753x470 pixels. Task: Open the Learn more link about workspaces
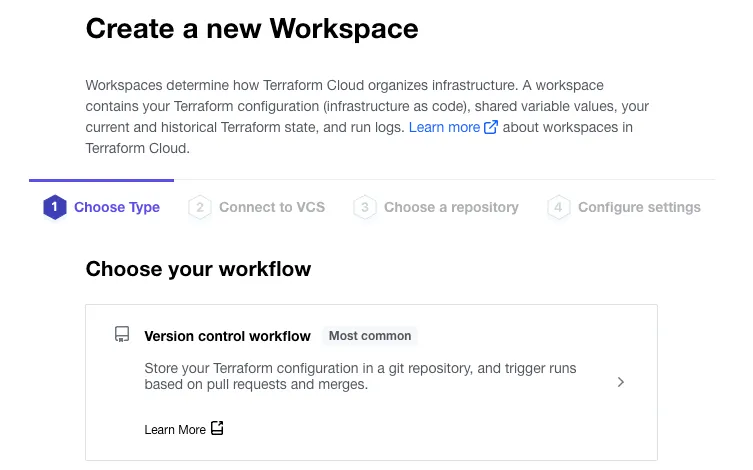click(444, 128)
